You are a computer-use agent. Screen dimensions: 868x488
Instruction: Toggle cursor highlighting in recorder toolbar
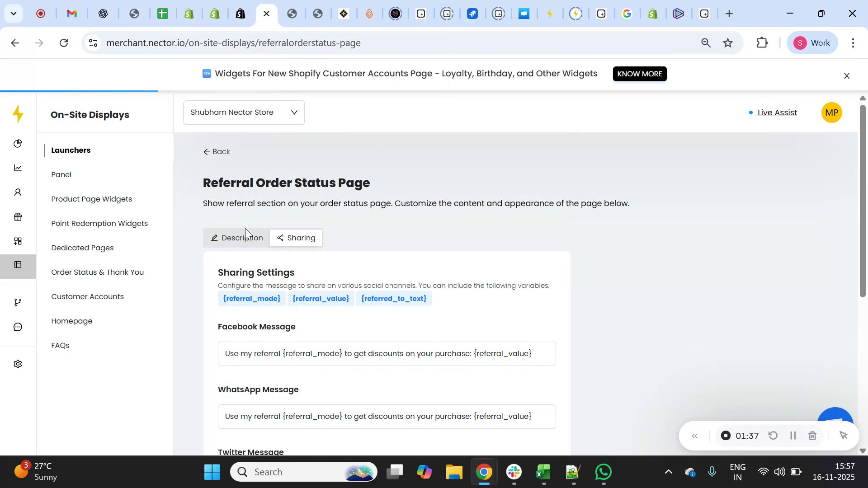tap(844, 435)
